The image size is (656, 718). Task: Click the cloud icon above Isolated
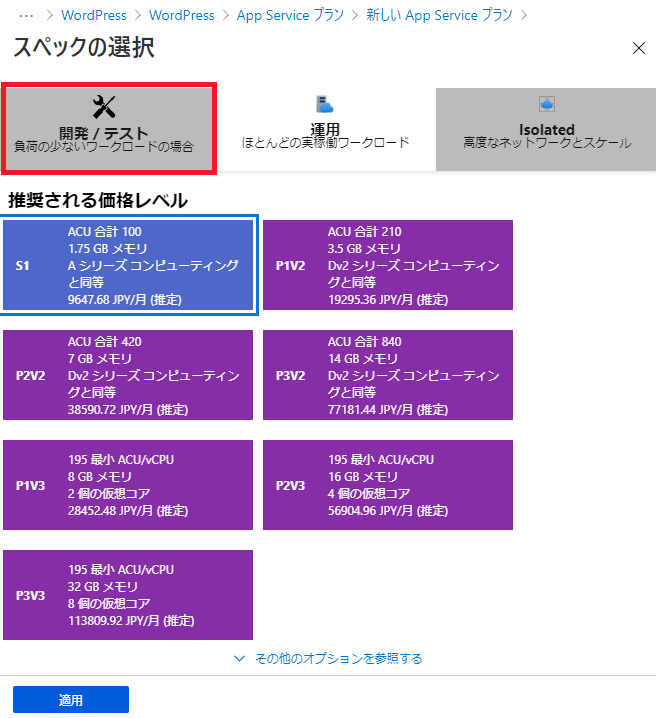546,104
